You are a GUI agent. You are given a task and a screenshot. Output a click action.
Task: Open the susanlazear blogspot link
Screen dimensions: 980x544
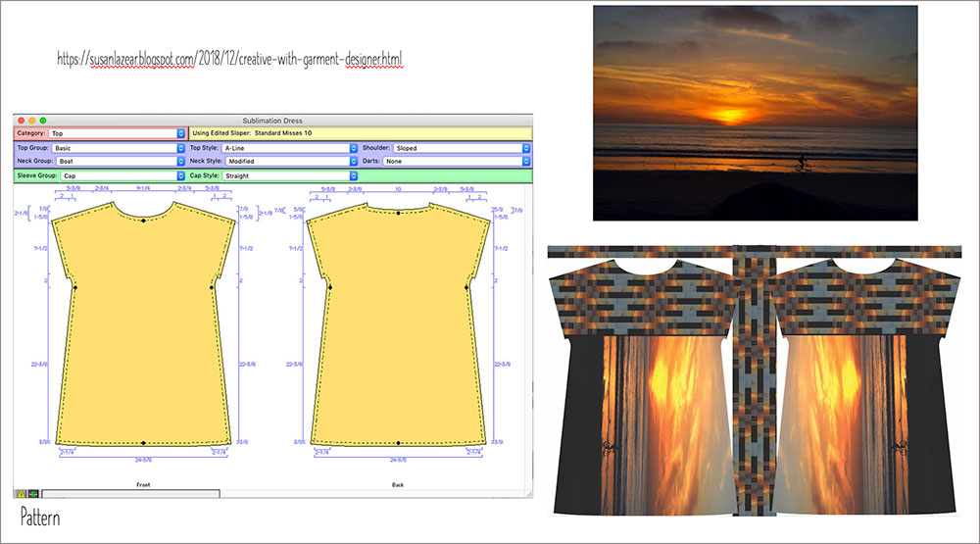[229, 60]
